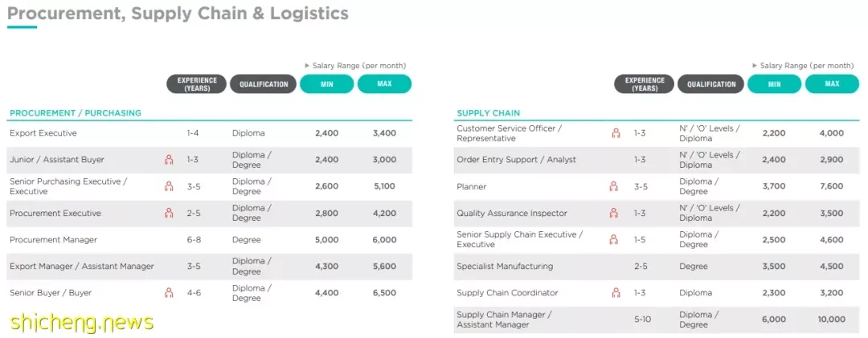The width and height of the screenshot is (868, 338).
Task: Click the right table's QUALIFICATION header pill
Action: 711,84
